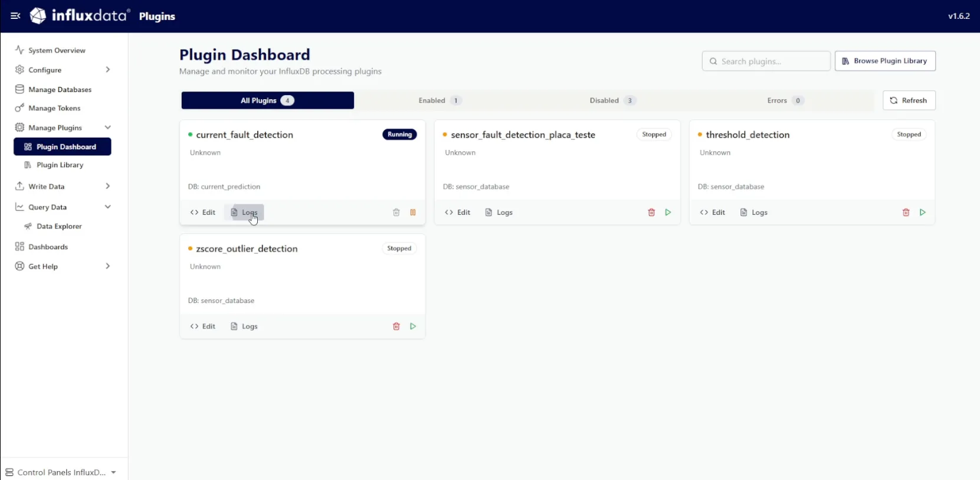
Task: Click the zscore_outlier_detection card title
Action: tap(247, 249)
